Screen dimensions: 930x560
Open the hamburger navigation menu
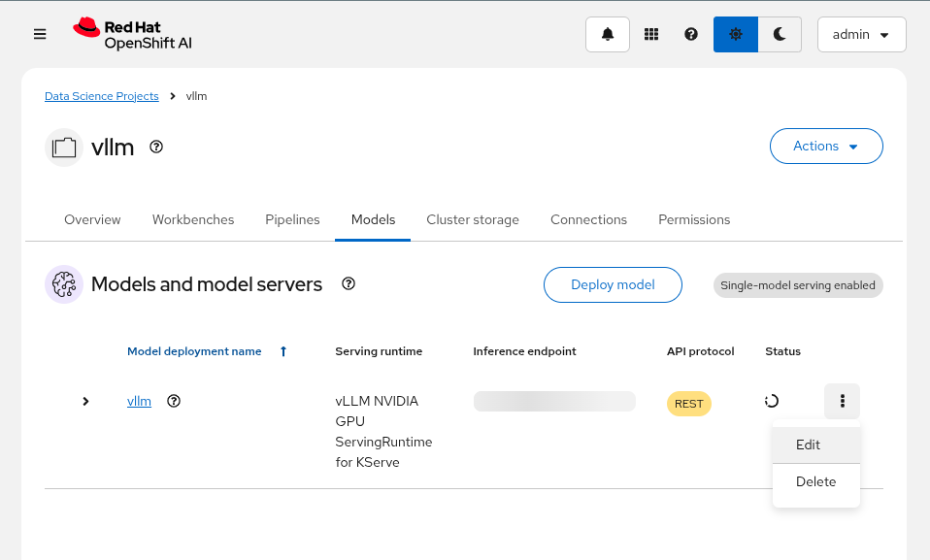coord(40,34)
